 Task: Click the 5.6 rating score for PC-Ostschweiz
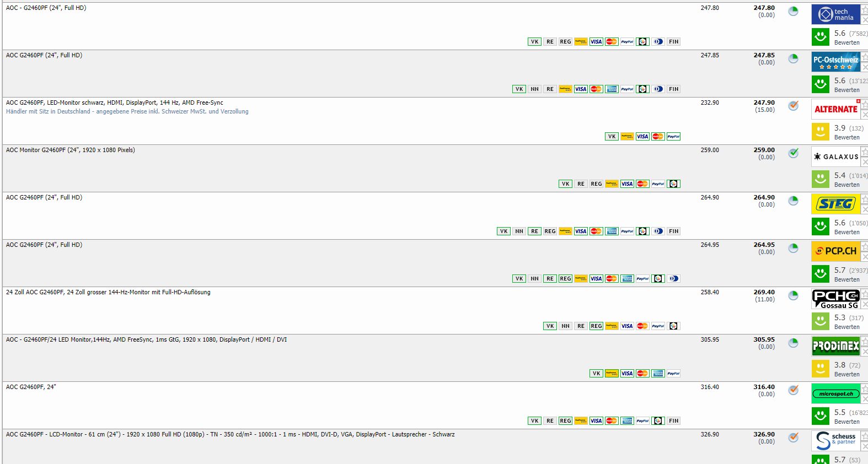(x=840, y=81)
